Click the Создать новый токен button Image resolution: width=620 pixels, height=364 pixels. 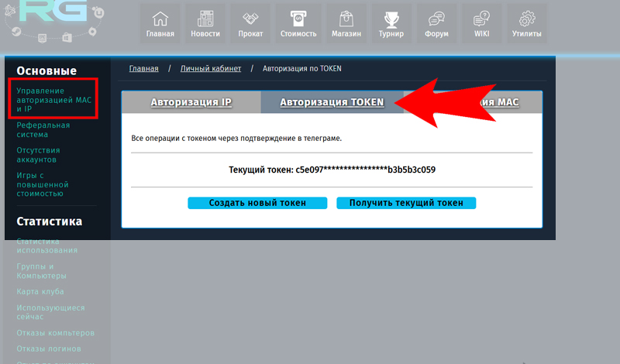tap(257, 203)
